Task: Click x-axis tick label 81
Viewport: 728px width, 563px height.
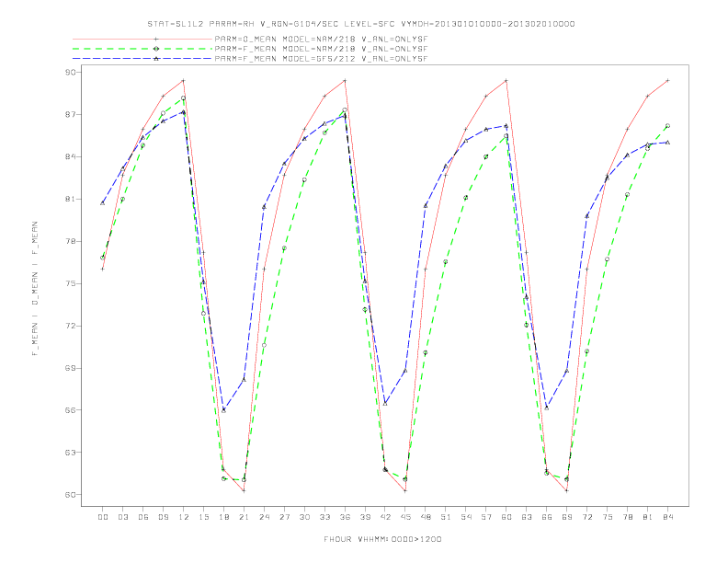Action: pos(648,517)
